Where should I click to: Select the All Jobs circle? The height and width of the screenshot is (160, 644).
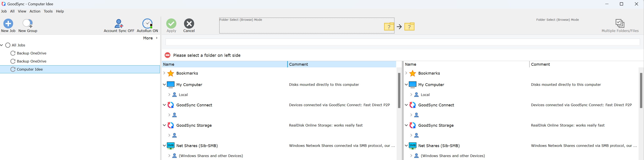pyautogui.click(x=8, y=45)
